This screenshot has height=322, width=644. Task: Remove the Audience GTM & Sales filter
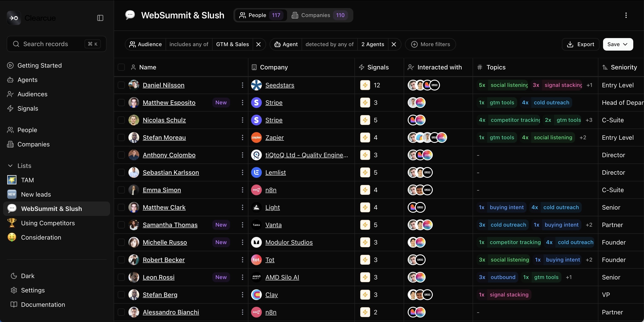258,44
